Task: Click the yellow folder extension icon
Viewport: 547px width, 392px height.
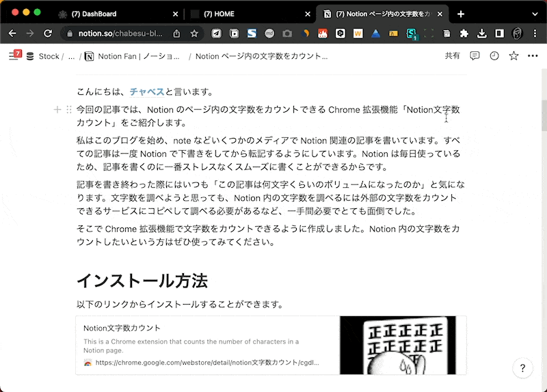Action: click(x=394, y=33)
